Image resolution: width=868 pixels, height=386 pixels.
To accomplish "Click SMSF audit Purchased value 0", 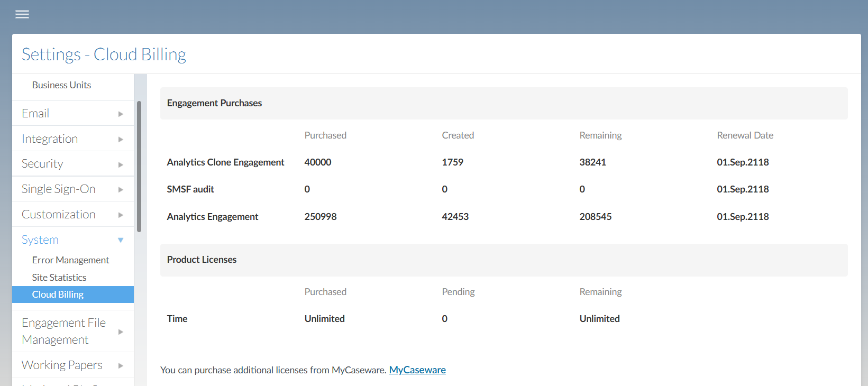I will 307,189.
